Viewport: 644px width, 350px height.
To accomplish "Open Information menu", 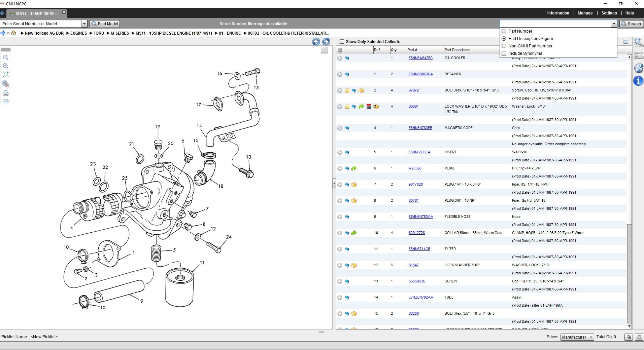I will (558, 13).
